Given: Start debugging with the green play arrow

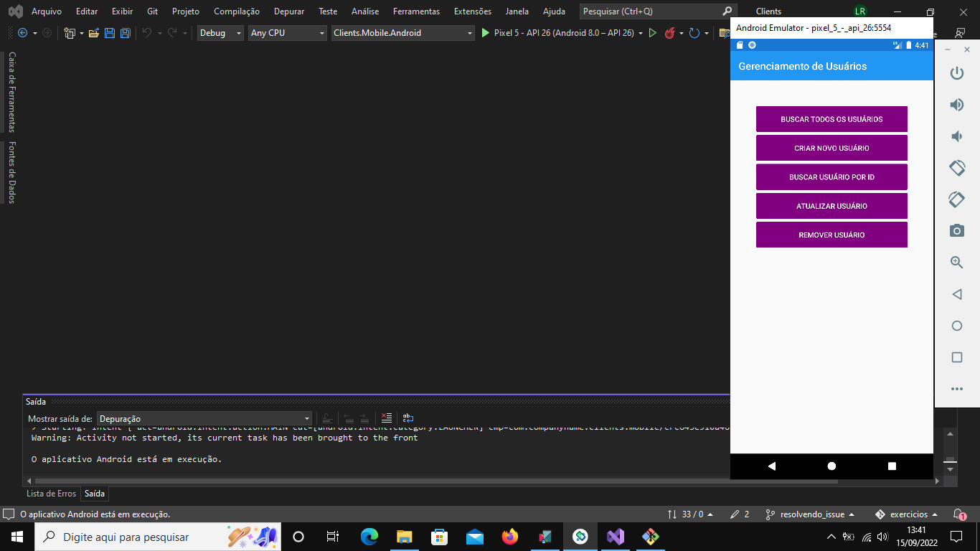Looking at the screenshot, I should 486,32.
